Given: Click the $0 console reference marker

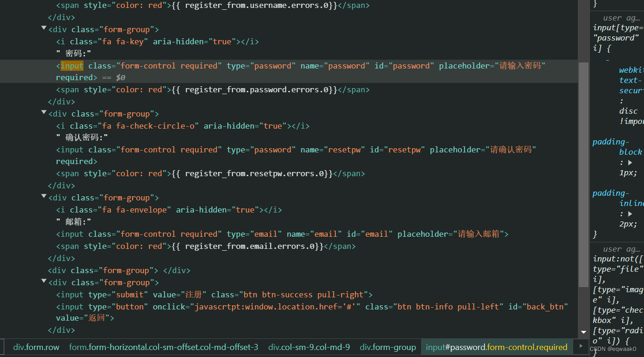Looking at the screenshot, I should pos(120,77).
